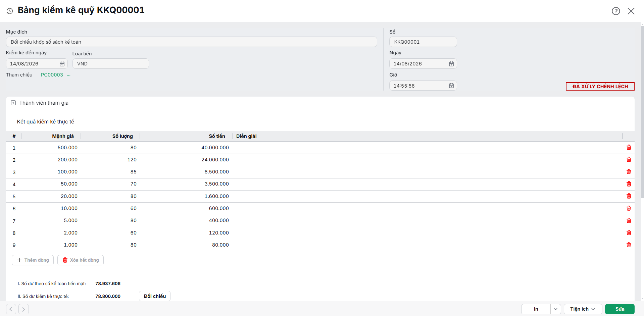644x316 pixels.
Task: Click the amount cell 3.500.000
Action: [217, 184]
